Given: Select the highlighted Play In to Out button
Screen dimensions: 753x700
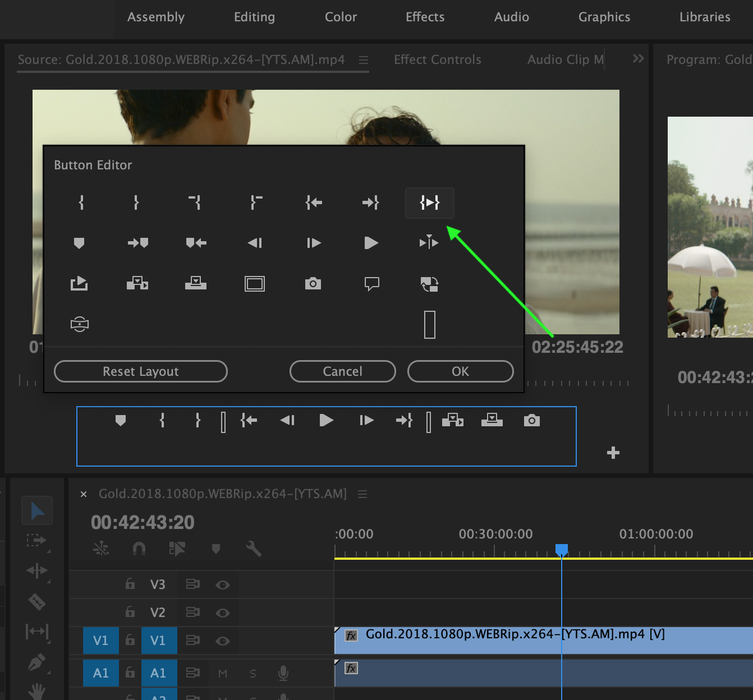Looking at the screenshot, I should coord(430,202).
